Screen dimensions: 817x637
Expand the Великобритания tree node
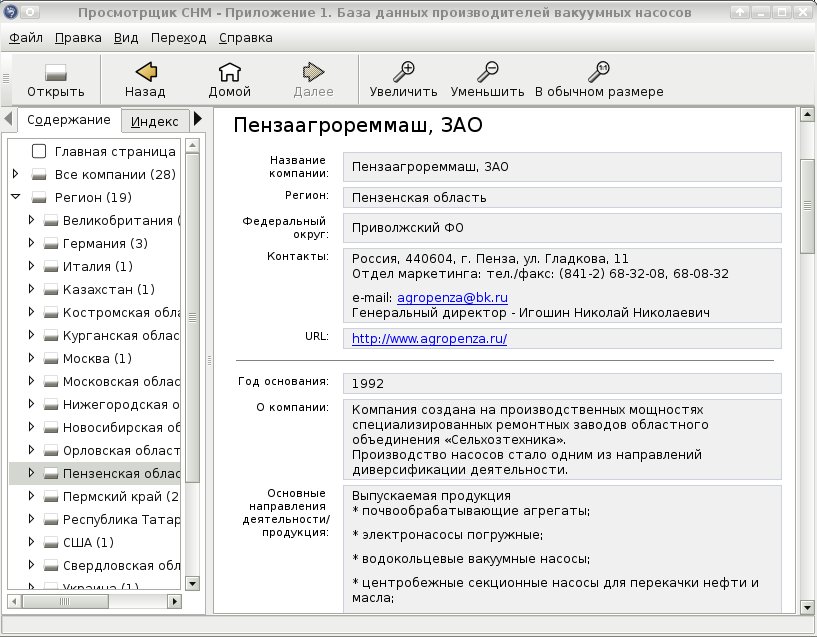tap(31, 220)
